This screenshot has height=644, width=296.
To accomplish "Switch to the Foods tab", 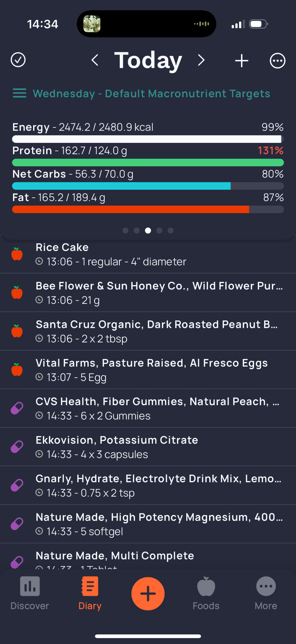I will 206,593.
